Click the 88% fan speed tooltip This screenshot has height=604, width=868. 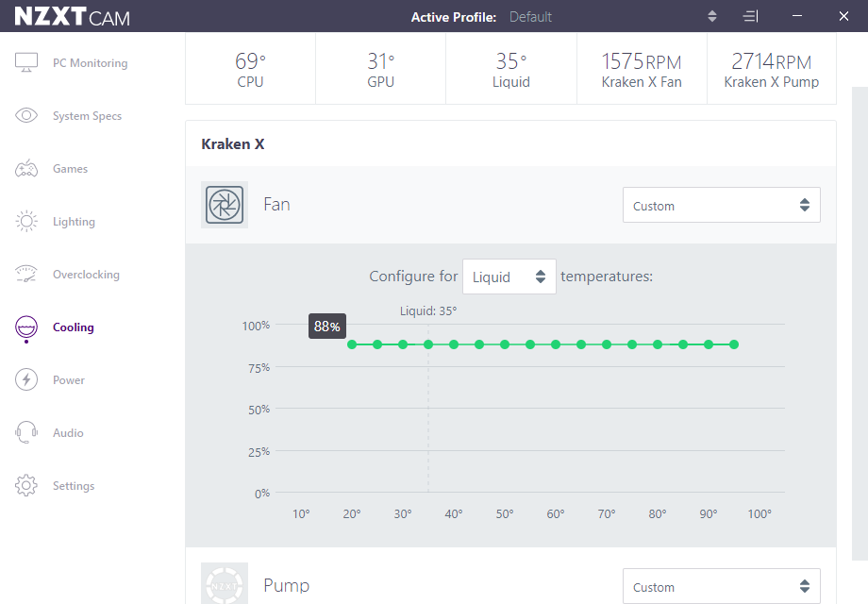click(x=327, y=327)
